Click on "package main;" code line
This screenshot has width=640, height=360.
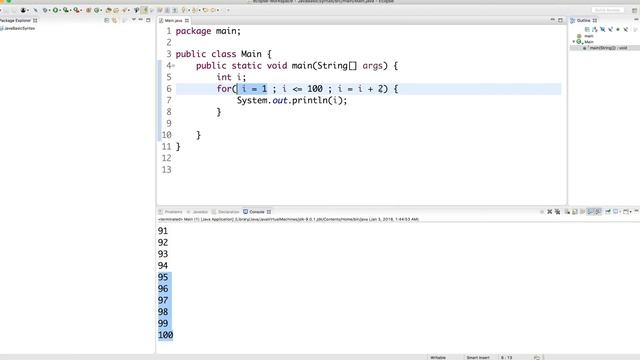point(208,31)
